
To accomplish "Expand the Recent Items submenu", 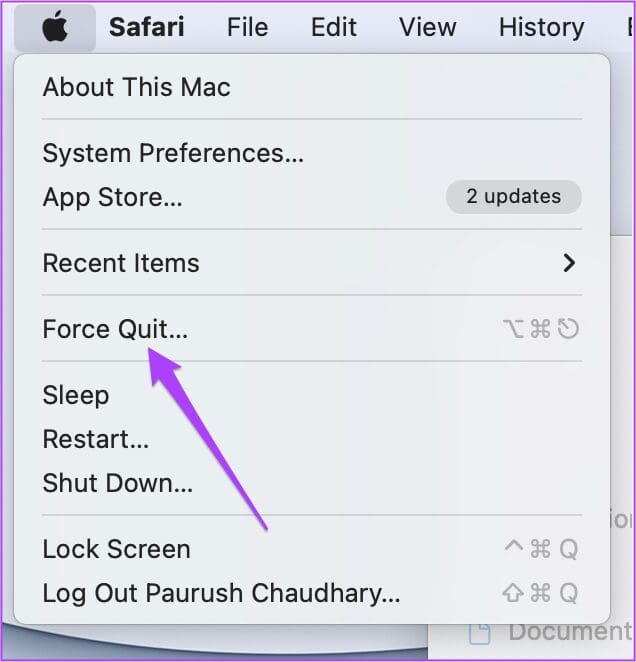I will pyautogui.click(x=121, y=263).
